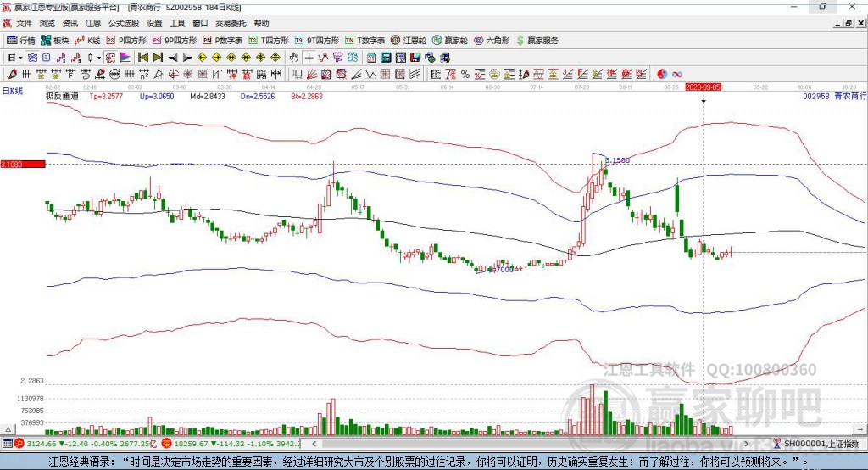The width and height of the screenshot is (868, 470).
Task: Click the SH000001 上证指数 status entry
Action: tap(820, 444)
